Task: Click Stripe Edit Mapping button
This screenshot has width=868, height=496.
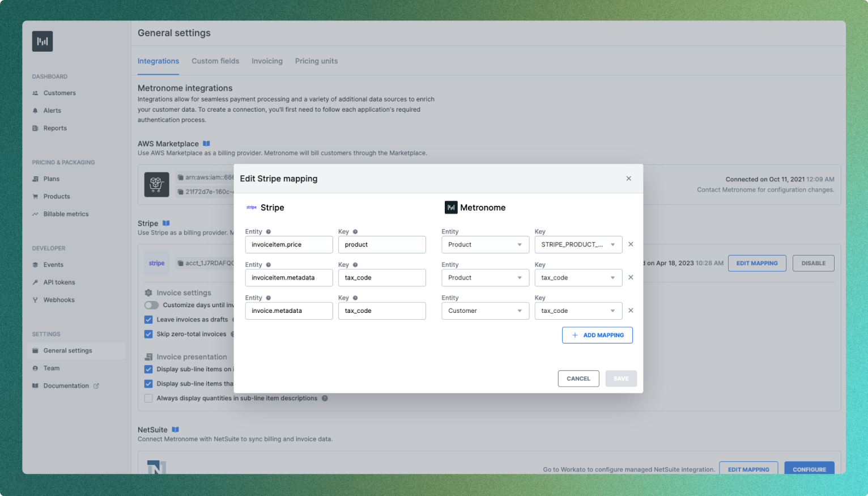Action: 757,263
